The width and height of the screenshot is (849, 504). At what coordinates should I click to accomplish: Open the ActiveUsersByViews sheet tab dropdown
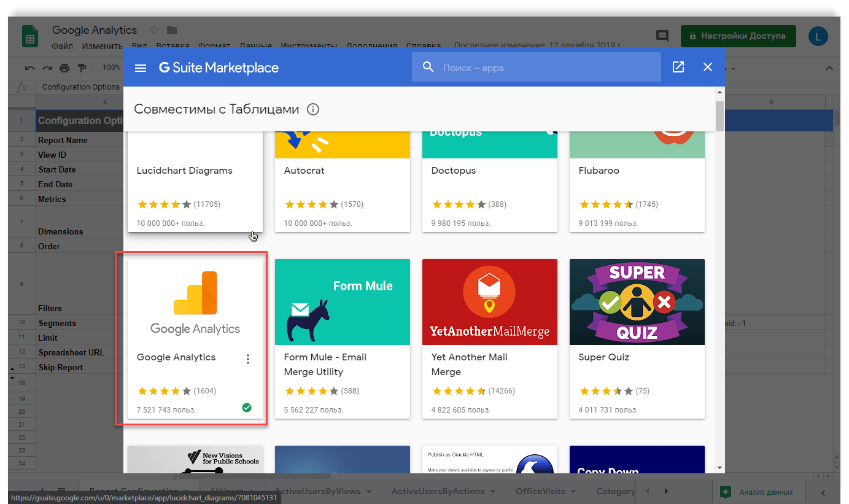pos(370,492)
